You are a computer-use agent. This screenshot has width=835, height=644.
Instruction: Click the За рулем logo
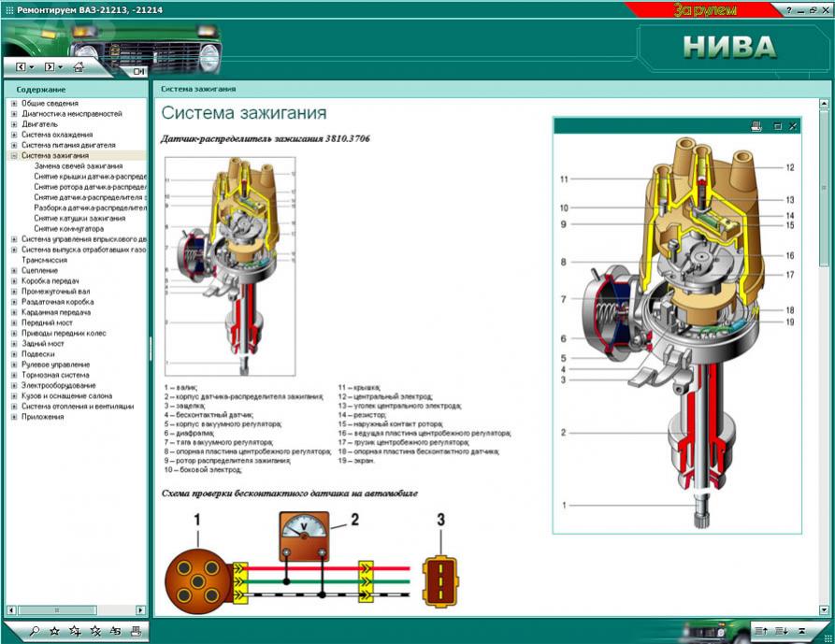click(705, 10)
